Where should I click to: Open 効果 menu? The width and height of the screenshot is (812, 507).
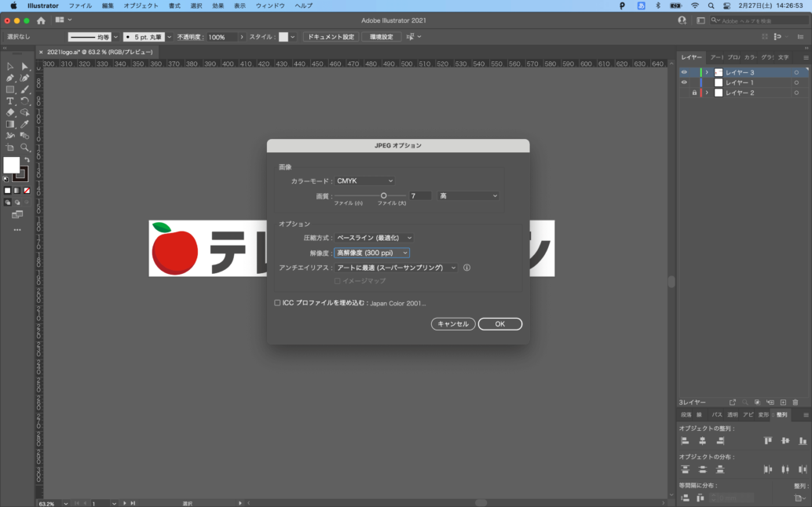(218, 5)
